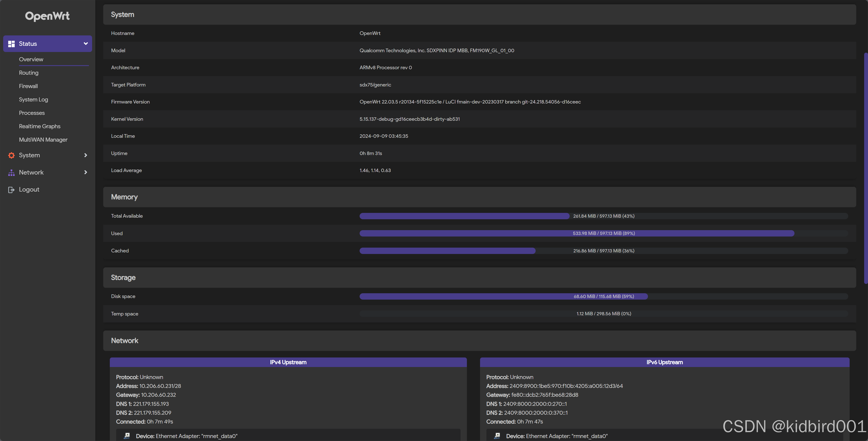The height and width of the screenshot is (441, 868).
Task: Show Realtime Graphs
Action: point(39,126)
